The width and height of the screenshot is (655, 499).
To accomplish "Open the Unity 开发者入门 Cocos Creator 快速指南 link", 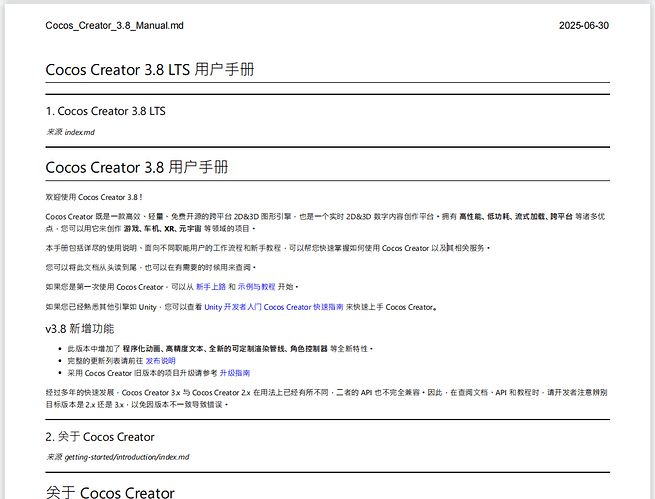I will [274, 307].
